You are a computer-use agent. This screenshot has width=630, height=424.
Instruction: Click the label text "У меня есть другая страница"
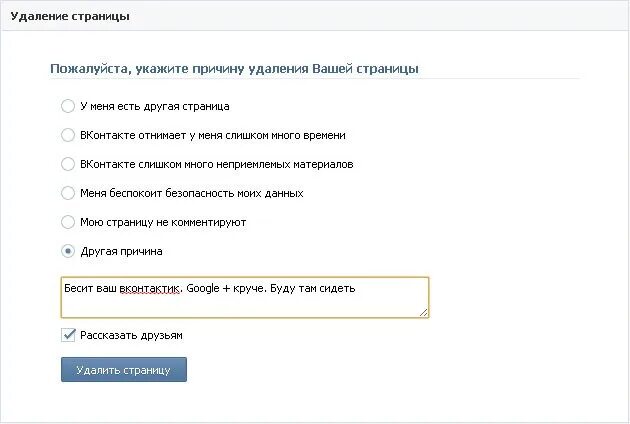[155, 106]
